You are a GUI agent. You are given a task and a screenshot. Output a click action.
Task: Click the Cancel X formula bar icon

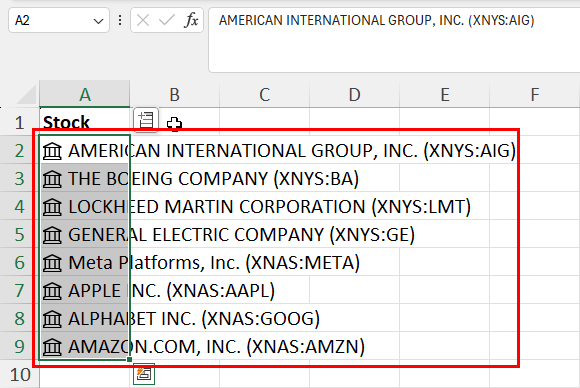pyautogui.click(x=143, y=20)
